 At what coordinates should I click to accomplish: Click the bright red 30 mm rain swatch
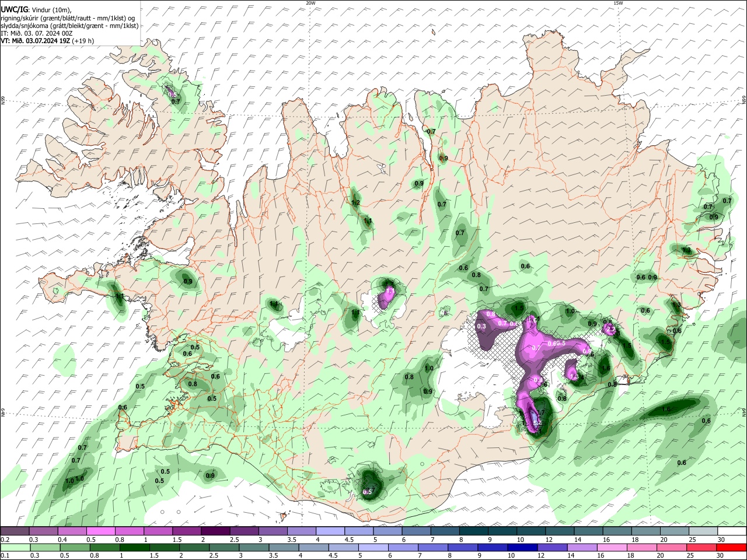click(x=732, y=547)
